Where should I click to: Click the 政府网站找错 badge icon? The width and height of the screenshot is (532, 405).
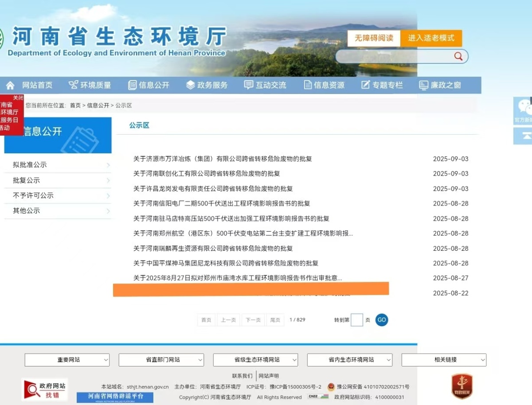[x=44, y=389]
